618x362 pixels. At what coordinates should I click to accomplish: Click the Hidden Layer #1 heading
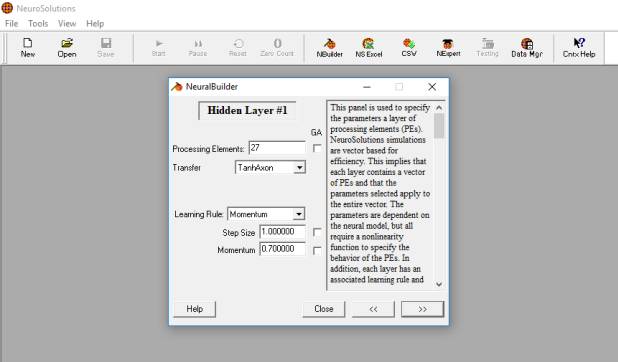[247, 110]
